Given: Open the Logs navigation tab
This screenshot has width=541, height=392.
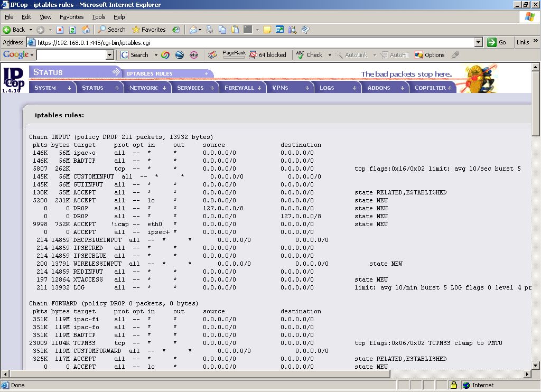Looking at the screenshot, I should coord(338,88).
